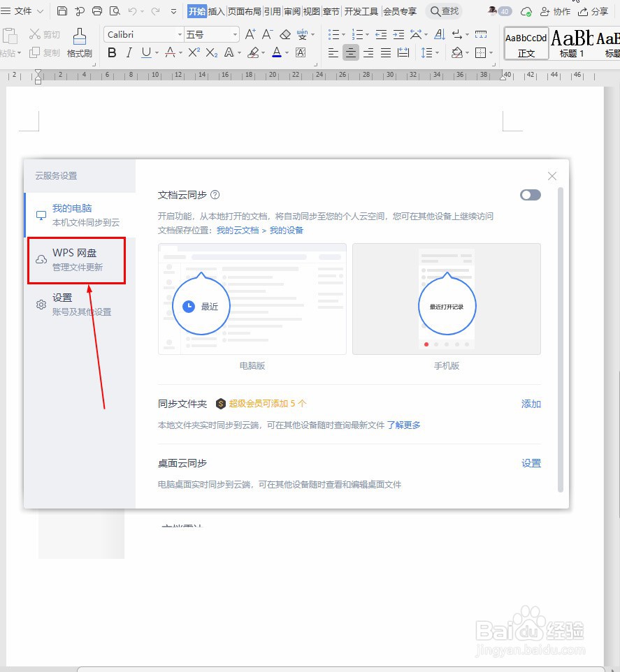
Task: Click the blue font color A swatch
Action: coord(277,52)
